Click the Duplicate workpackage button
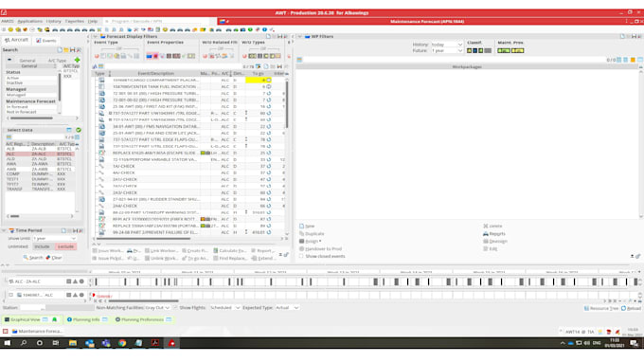 pyautogui.click(x=312, y=233)
